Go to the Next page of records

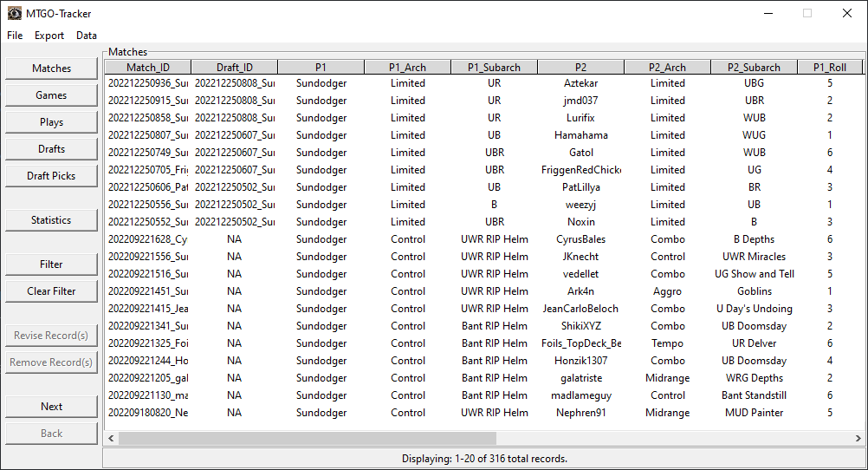(51, 407)
